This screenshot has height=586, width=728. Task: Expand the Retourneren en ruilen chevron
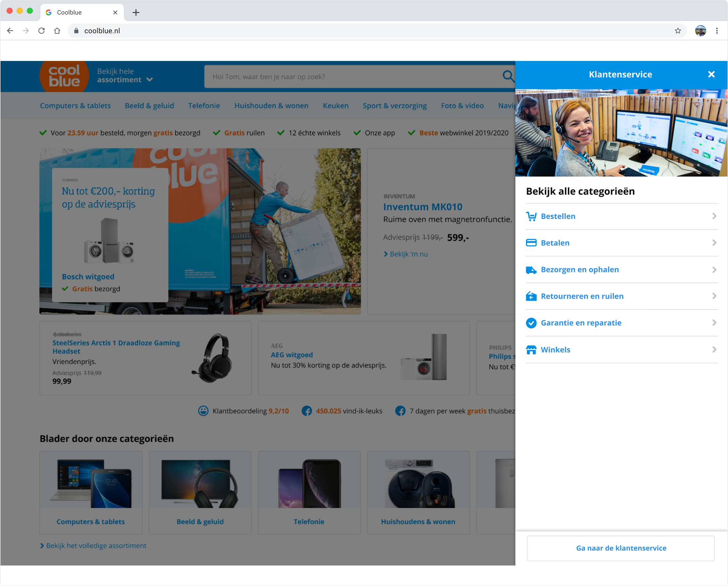(714, 296)
